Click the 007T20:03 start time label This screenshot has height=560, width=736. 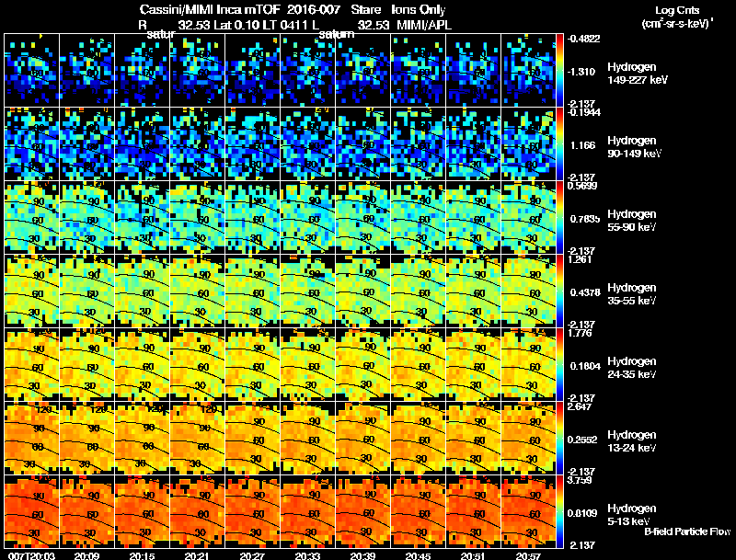32,555
